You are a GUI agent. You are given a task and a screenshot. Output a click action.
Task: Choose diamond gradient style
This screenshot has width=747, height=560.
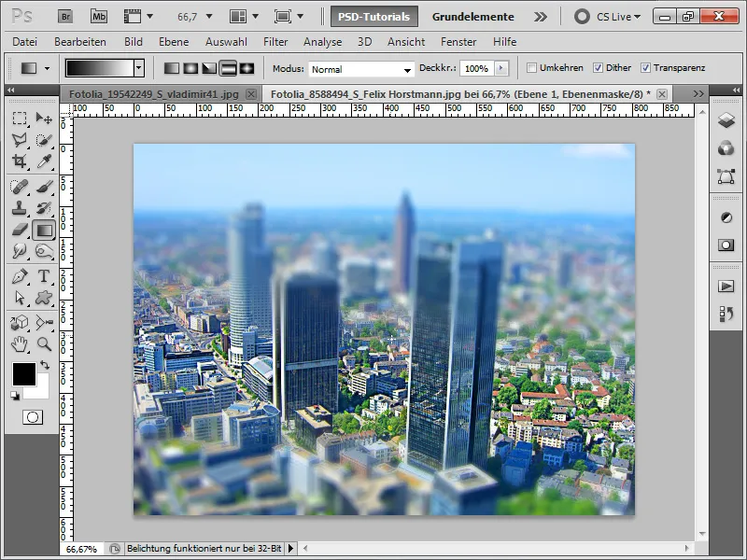click(x=247, y=68)
